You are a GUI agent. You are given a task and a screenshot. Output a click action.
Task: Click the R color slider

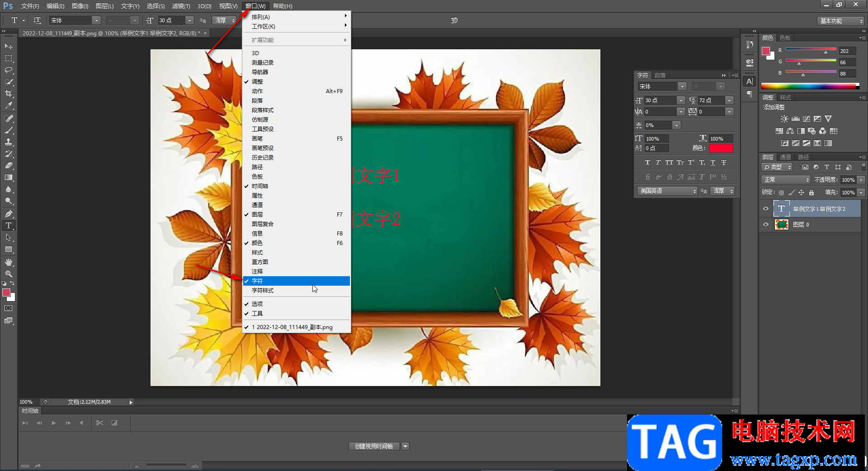pyautogui.click(x=811, y=49)
